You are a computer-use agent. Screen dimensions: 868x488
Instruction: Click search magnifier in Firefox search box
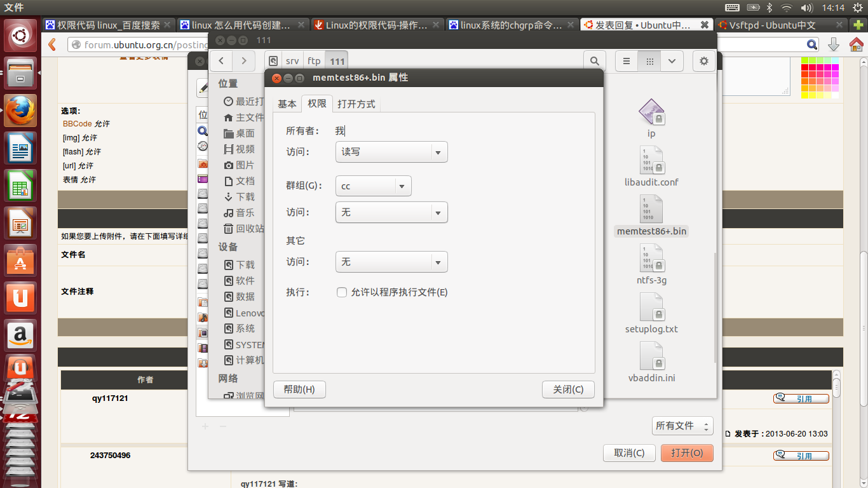pyautogui.click(x=812, y=44)
